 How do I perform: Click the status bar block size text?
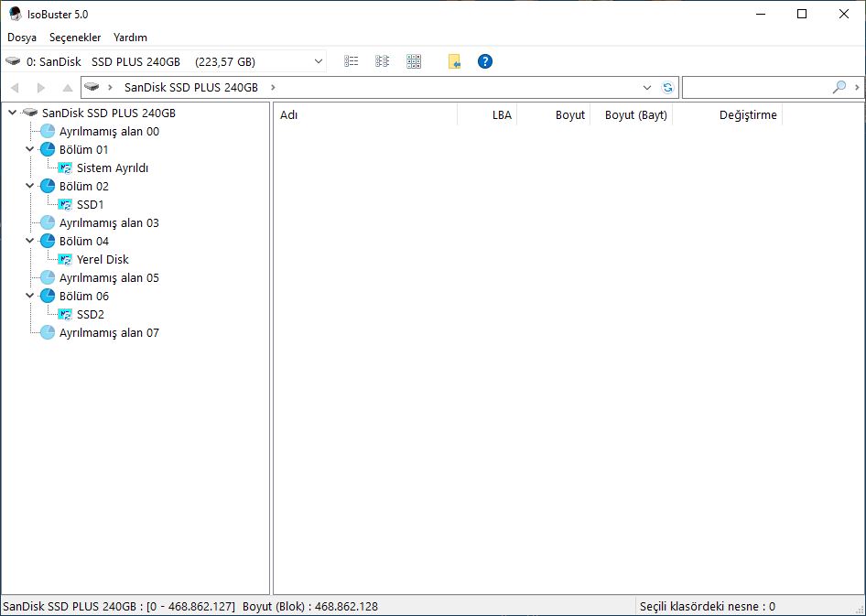310,607
